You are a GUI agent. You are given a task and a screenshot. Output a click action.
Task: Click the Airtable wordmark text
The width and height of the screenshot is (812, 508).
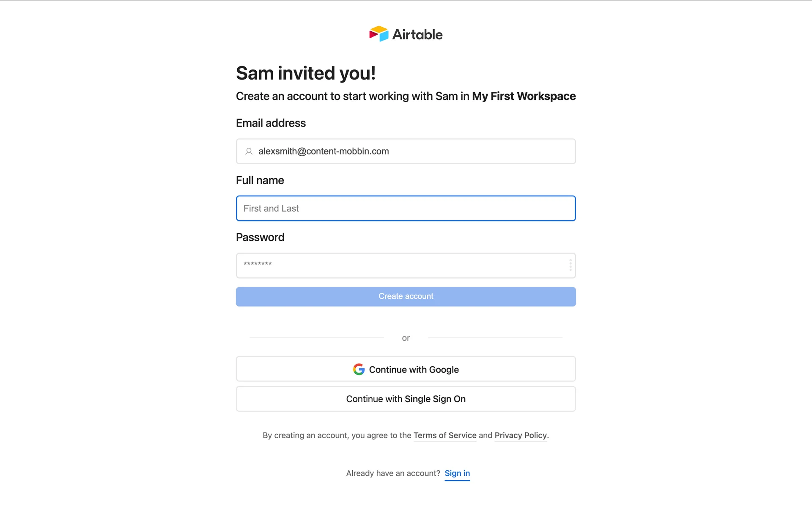coord(417,34)
